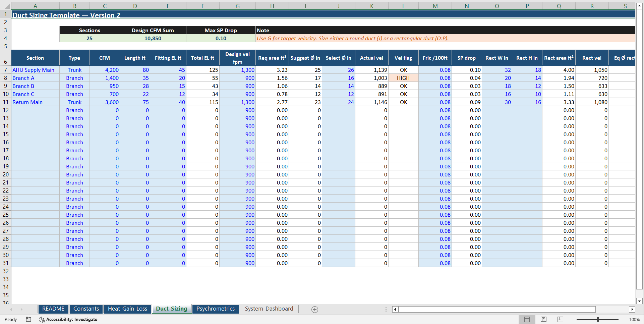View the README sheet tab

click(x=53, y=309)
